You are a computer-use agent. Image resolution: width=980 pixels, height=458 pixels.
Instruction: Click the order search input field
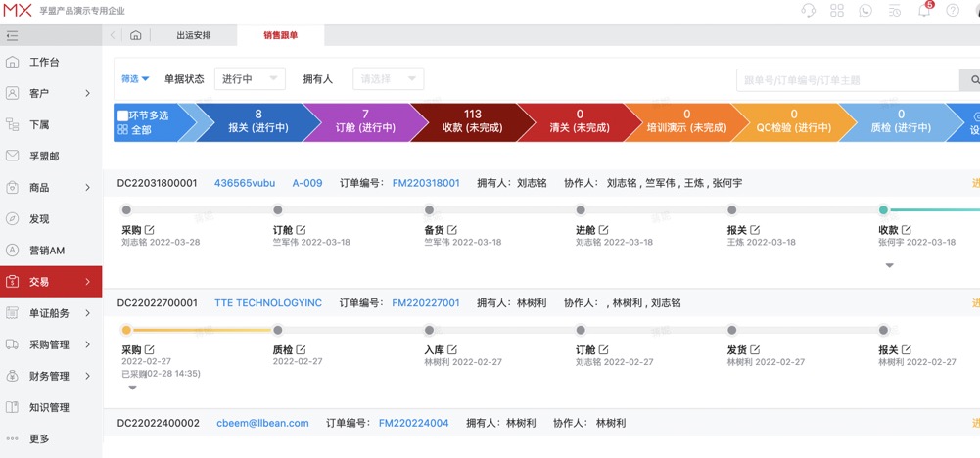click(x=847, y=80)
